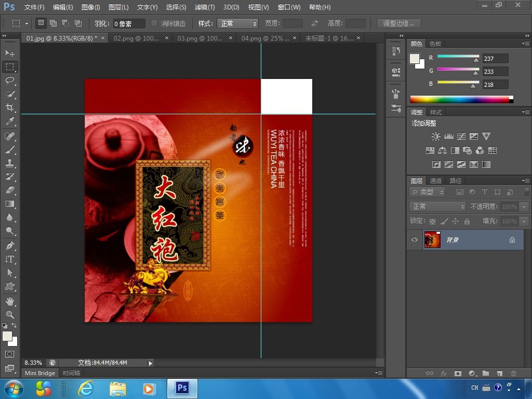Viewport: 532px width, 399px height.
Task: Select the Dodge tool
Action: pyautogui.click(x=10, y=231)
